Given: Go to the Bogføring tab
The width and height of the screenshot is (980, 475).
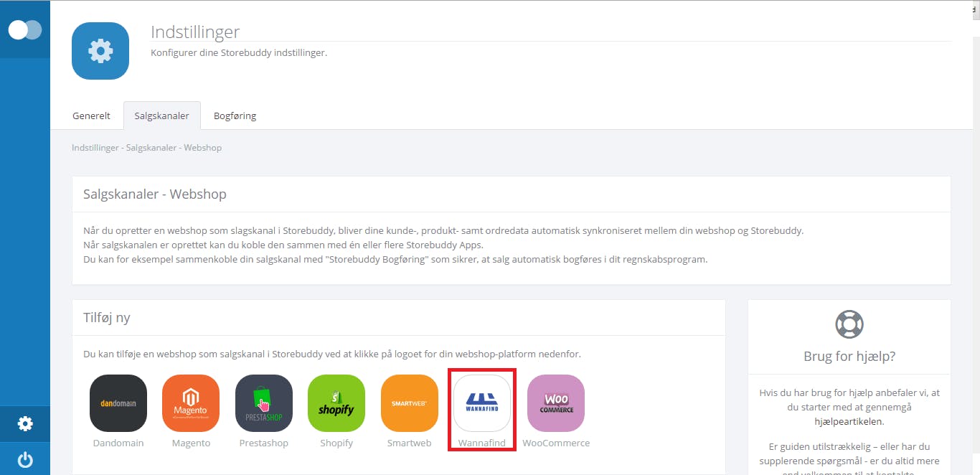Looking at the screenshot, I should [x=235, y=116].
